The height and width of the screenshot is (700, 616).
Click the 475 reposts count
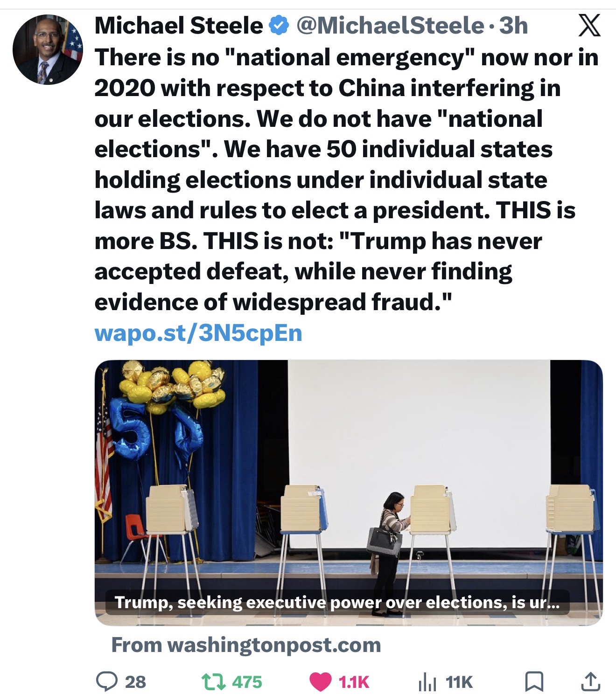tap(247, 682)
